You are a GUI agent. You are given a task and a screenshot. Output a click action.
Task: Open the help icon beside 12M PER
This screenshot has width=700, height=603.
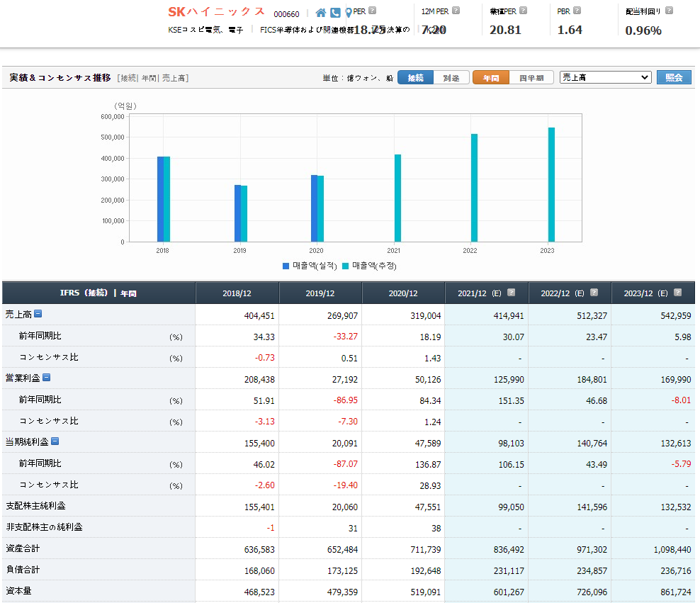click(x=456, y=11)
